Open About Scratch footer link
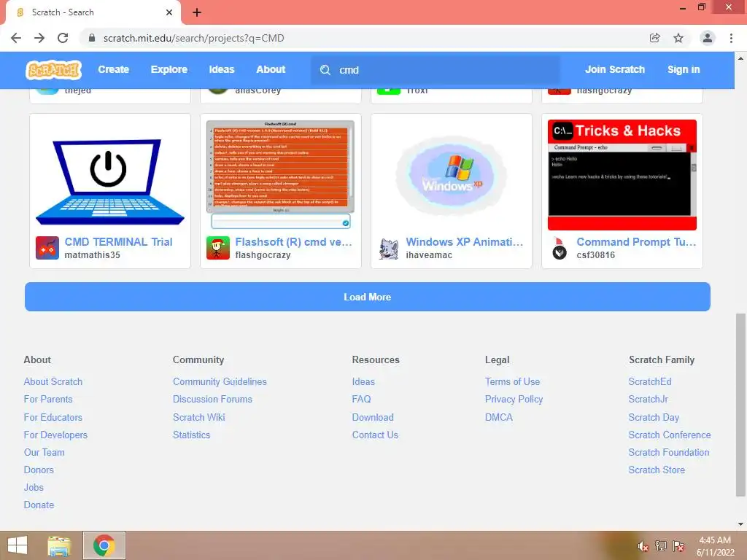 tap(53, 381)
